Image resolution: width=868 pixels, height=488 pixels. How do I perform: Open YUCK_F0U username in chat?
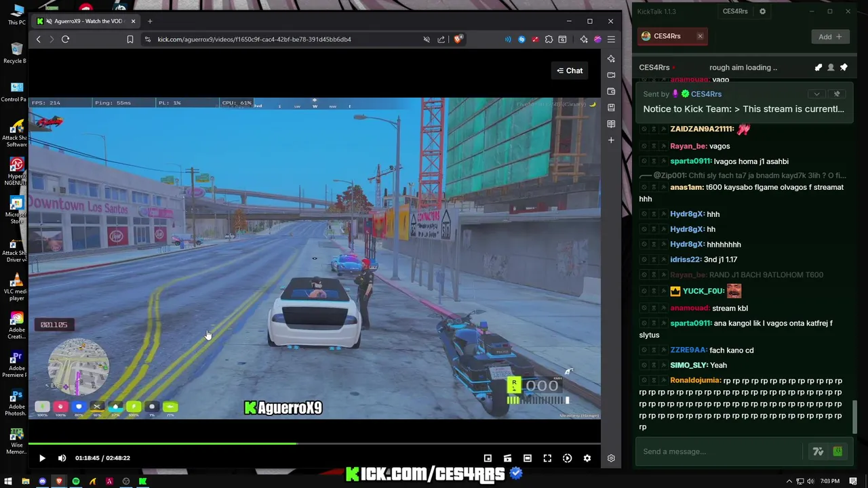click(x=704, y=291)
